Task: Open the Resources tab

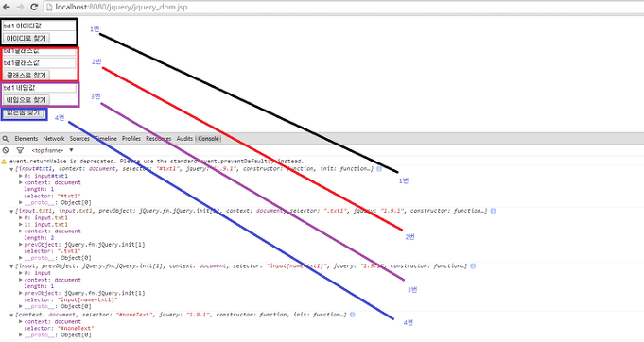Action: point(159,139)
